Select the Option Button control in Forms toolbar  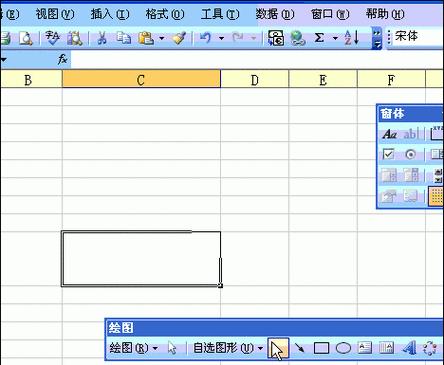tap(410, 154)
